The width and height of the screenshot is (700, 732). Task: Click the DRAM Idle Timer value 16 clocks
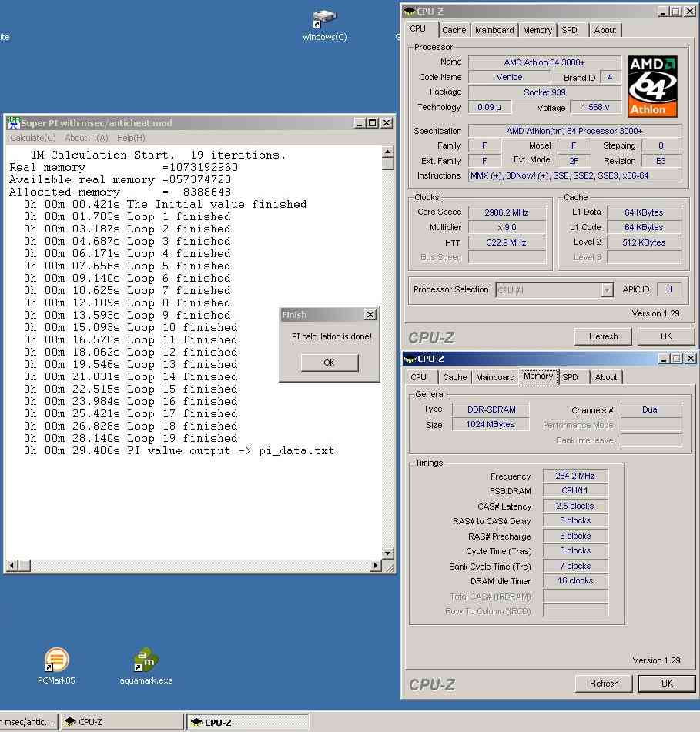(574, 580)
